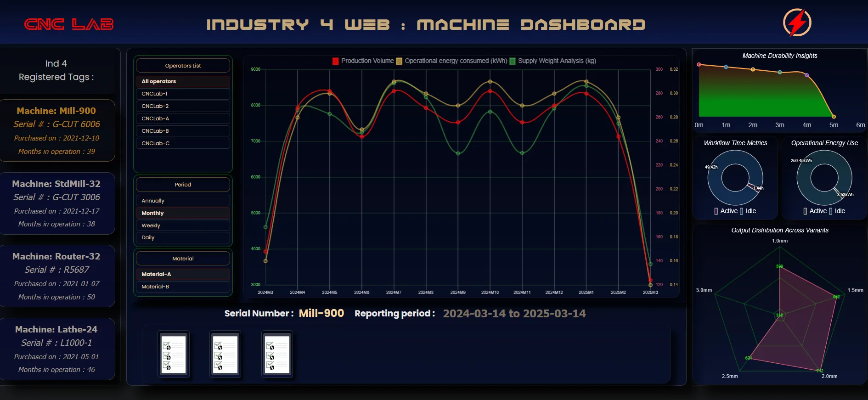Toggle Operational energy consumed legend box
The width and height of the screenshot is (868, 400).
399,61
